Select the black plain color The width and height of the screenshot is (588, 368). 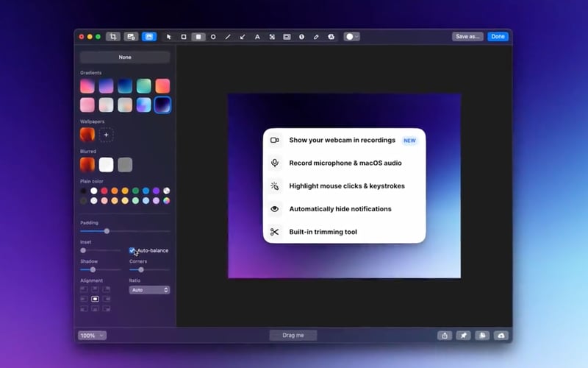(x=83, y=191)
